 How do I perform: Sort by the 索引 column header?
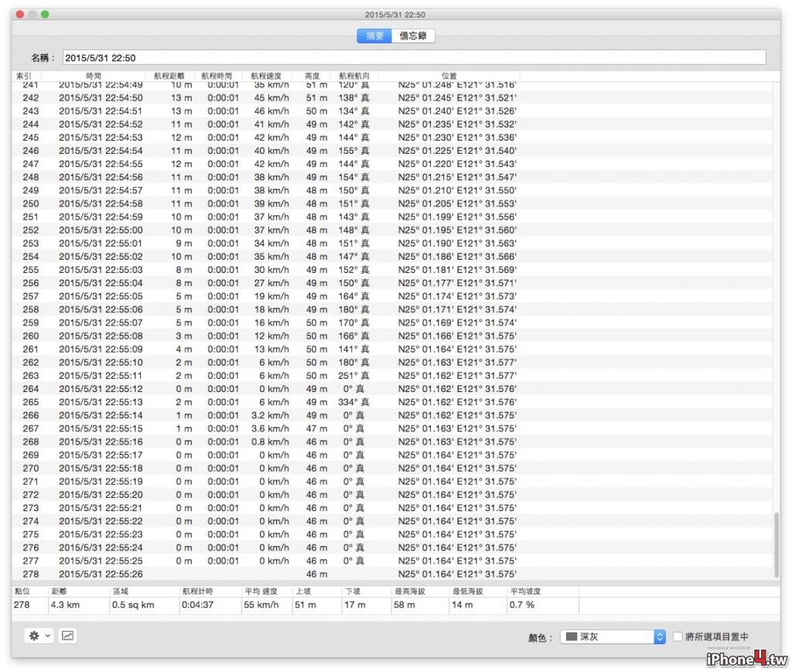[25, 76]
